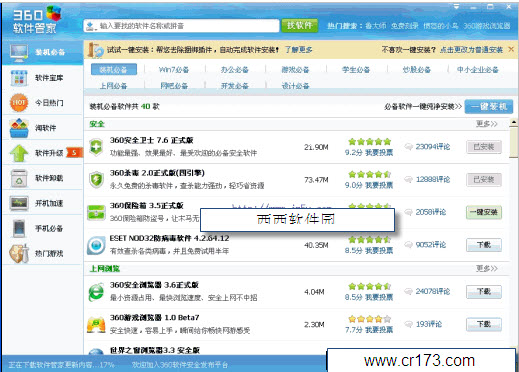
Task: Click the software list scrollbar thumb
Action: coord(514,142)
